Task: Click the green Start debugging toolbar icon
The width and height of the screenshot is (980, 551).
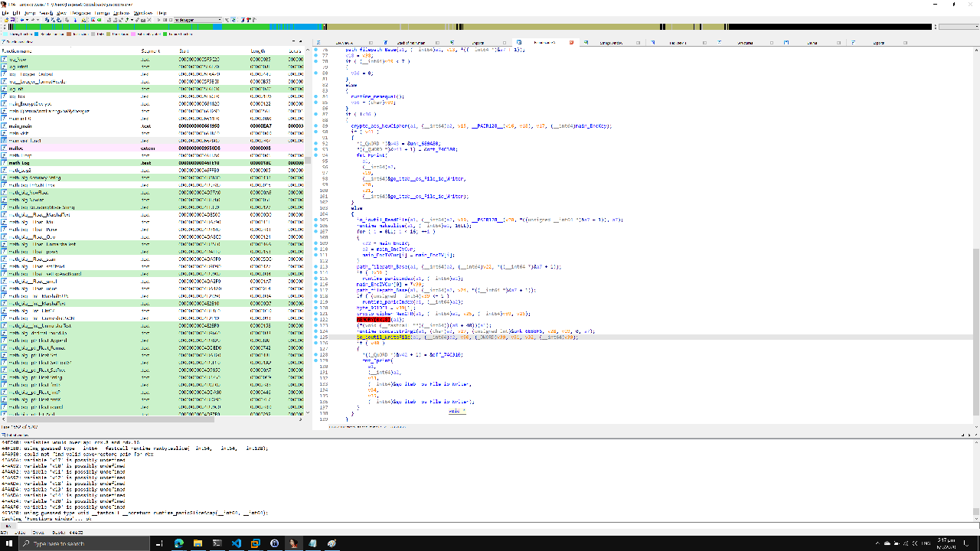Action: click(100, 19)
